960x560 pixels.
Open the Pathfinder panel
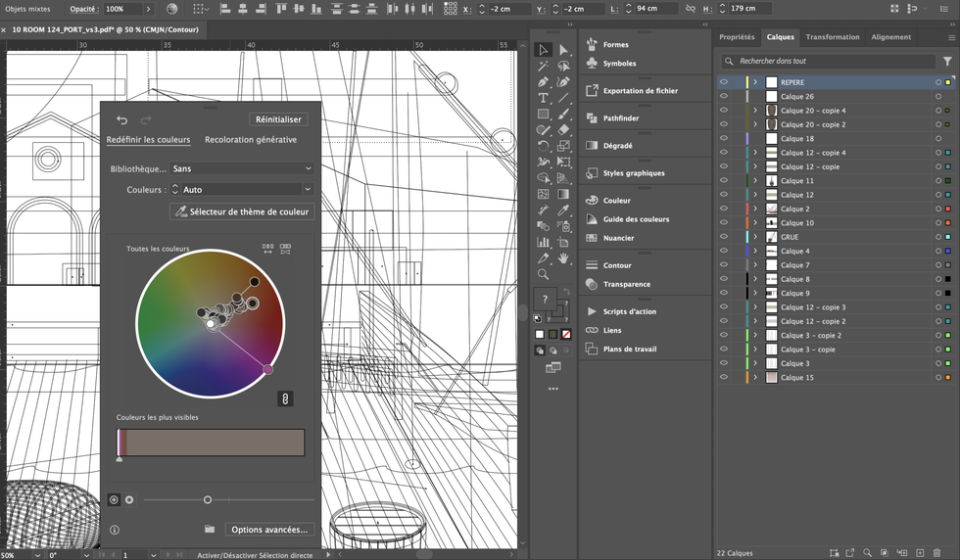click(620, 118)
